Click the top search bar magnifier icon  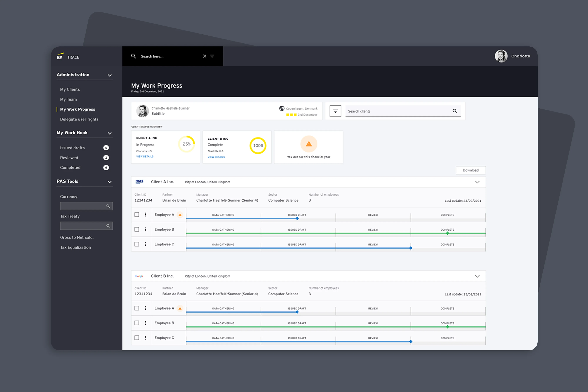click(x=133, y=56)
